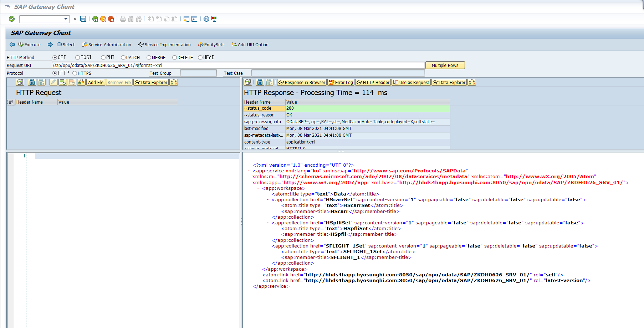Click the Find binoculars icon in system toolbar
The image size is (644, 328).
coord(131,19)
